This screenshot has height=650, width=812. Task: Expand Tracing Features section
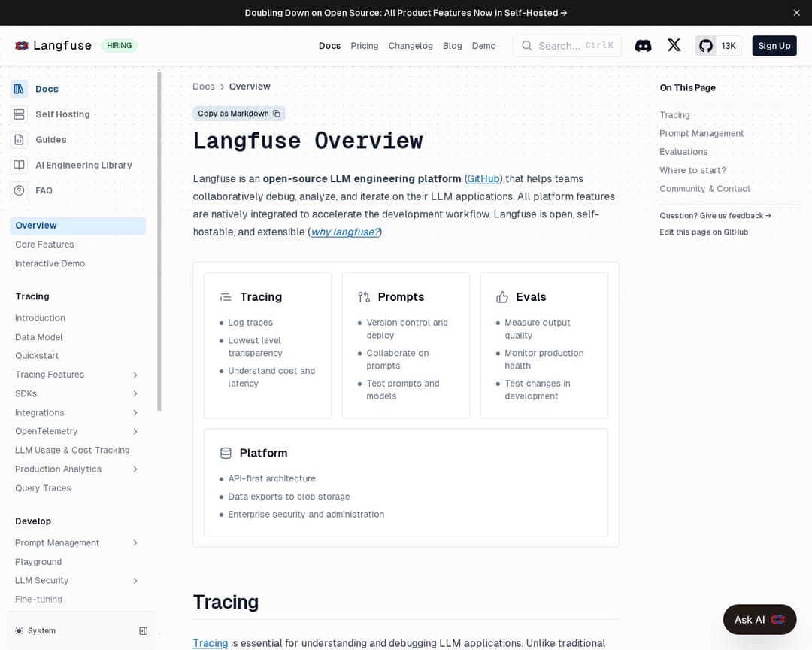[135, 375]
